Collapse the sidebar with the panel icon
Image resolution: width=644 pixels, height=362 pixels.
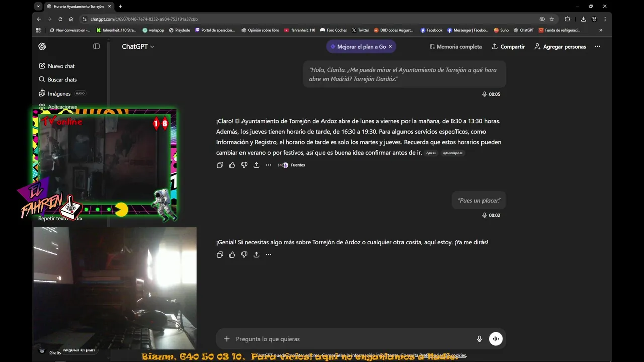tap(96, 46)
